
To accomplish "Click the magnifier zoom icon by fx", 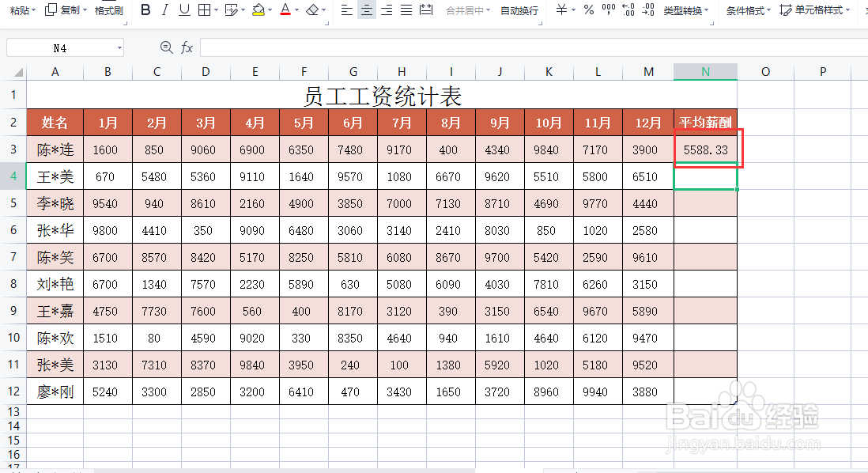I will pyautogui.click(x=166, y=47).
